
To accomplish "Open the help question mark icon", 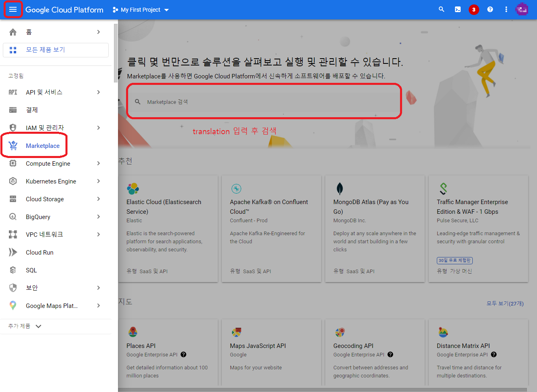I will tap(490, 9).
